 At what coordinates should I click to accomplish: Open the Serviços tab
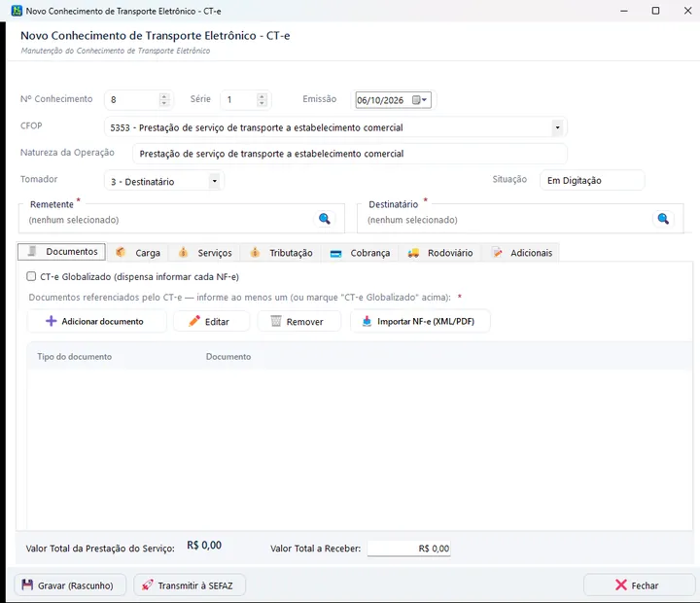click(x=204, y=253)
